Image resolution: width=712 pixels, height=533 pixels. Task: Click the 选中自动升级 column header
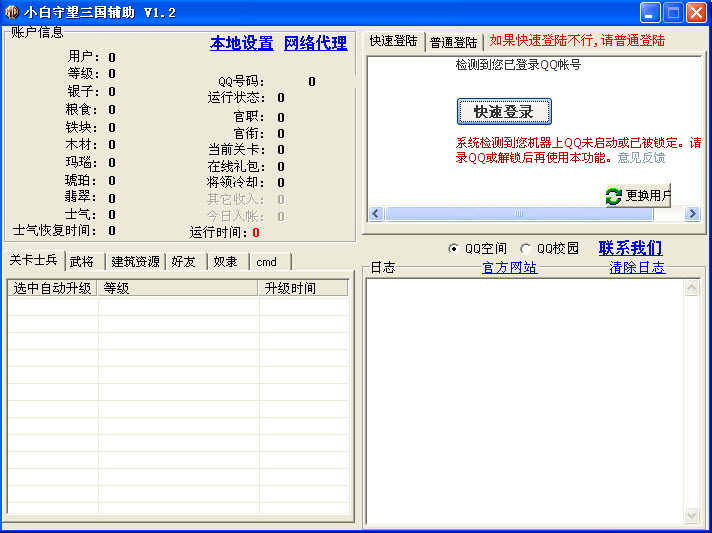(53, 288)
